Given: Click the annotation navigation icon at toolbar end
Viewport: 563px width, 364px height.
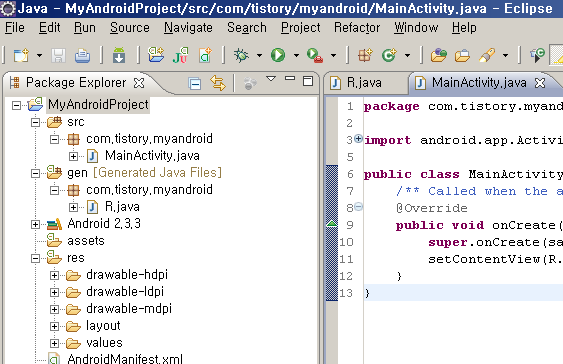Looking at the screenshot, I should pos(538,55).
